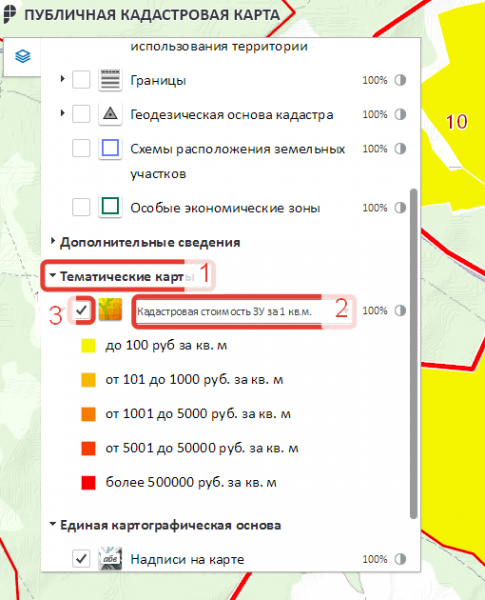The image size is (485, 600).
Task: Click the legend text более 500000 руб. за кв. м
Action: (x=191, y=483)
